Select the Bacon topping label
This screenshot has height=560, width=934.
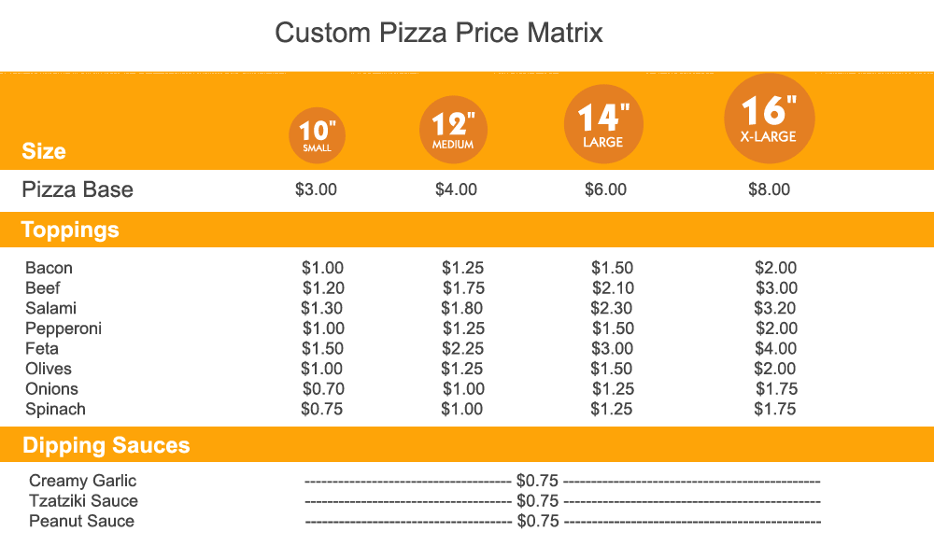pyautogui.click(x=49, y=269)
